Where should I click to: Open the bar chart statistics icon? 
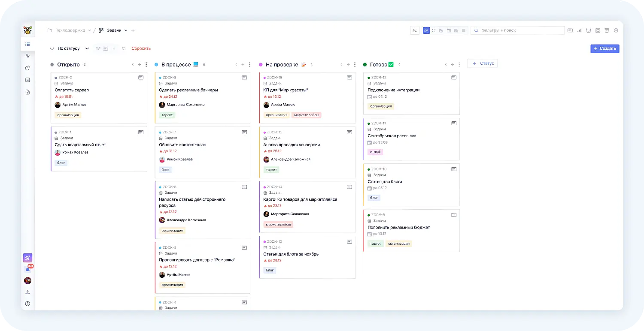579,30
